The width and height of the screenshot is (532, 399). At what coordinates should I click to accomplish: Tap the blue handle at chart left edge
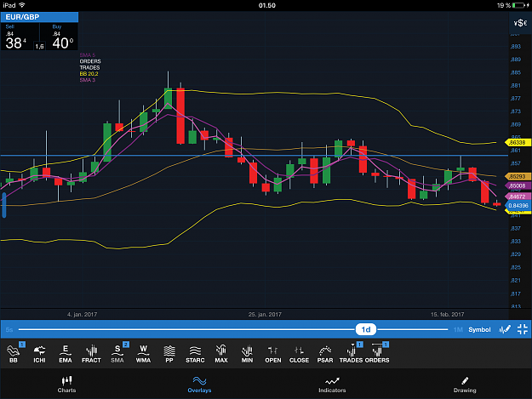coord(4,205)
